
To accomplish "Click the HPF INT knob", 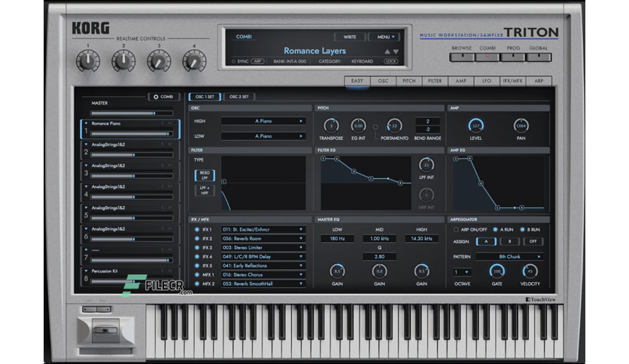I will tap(426, 196).
